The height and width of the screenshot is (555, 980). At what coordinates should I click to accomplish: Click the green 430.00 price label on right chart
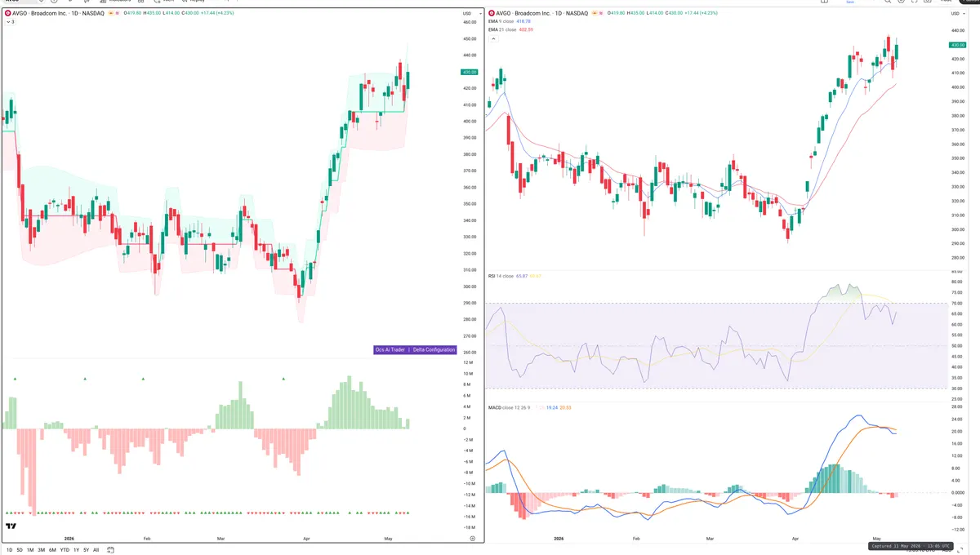coord(957,45)
